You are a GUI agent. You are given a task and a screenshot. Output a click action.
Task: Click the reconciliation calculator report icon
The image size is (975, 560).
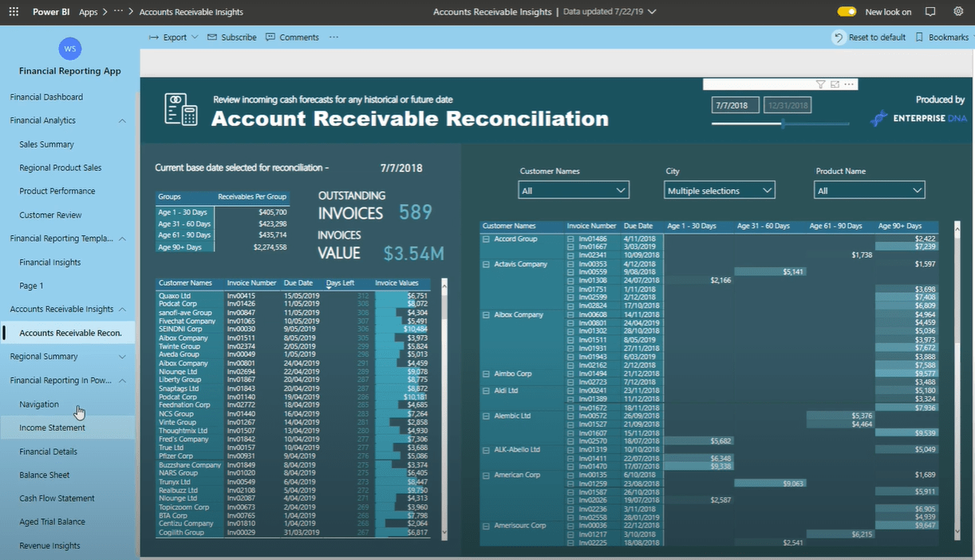coord(181,109)
